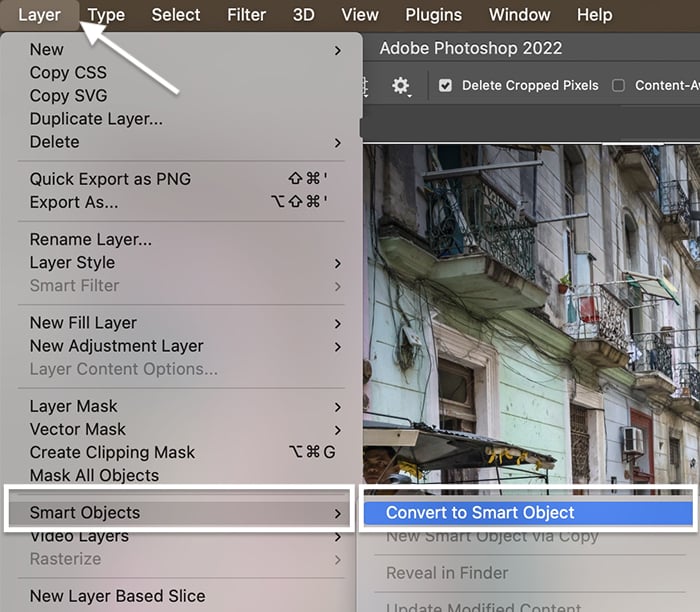Open the Smart Objects submenu
The width and height of the screenshot is (700, 612).
coord(179,512)
